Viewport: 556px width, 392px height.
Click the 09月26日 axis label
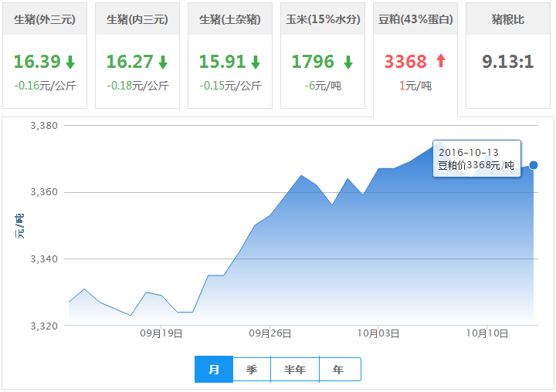pos(270,333)
